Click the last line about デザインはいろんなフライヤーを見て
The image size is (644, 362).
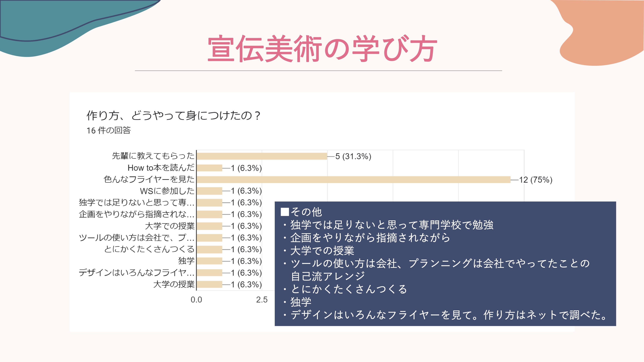(449, 315)
